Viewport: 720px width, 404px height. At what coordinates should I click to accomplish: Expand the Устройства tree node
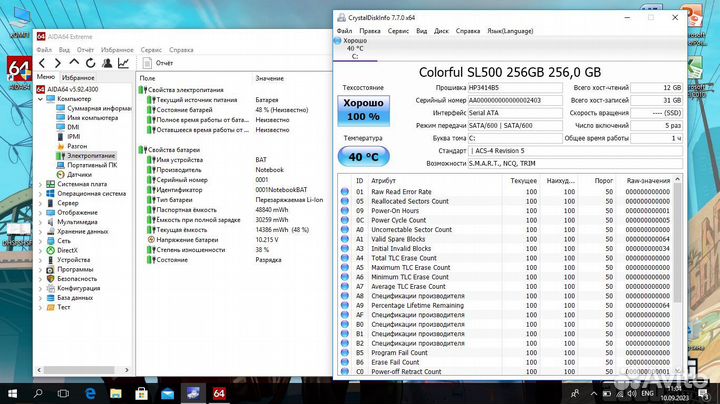point(40,260)
